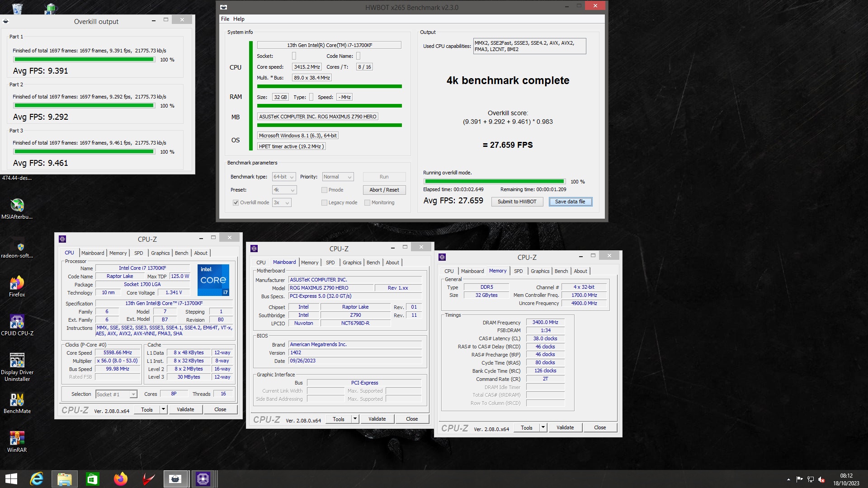Image resolution: width=868 pixels, height=488 pixels.
Task: Open the Benchmark type 64-bit dropdown
Action: click(x=284, y=177)
